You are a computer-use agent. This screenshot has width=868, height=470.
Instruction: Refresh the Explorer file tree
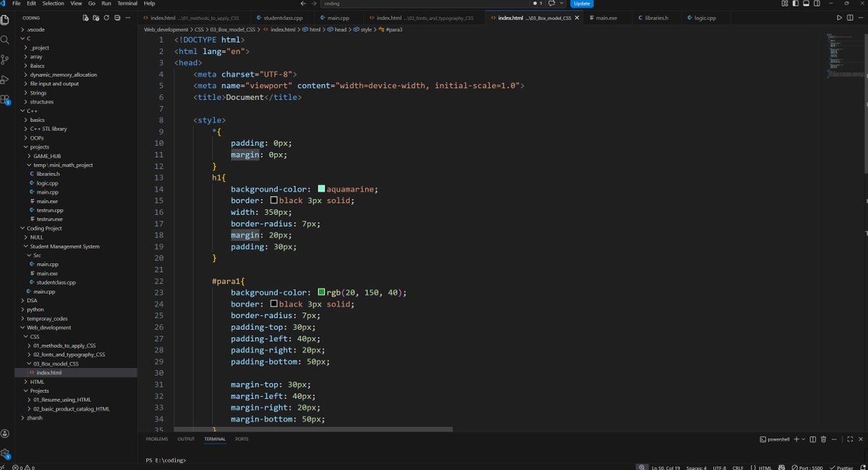(x=107, y=17)
